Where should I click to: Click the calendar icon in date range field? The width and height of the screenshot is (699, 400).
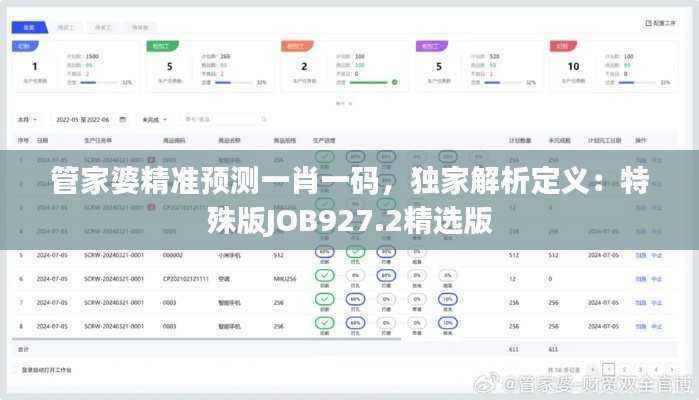pyautogui.click(x=122, y=119)
